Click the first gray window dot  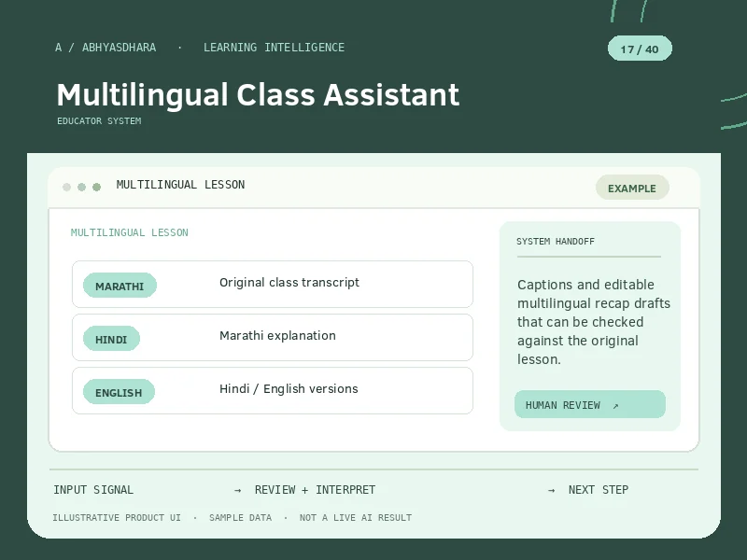point(66,187)
